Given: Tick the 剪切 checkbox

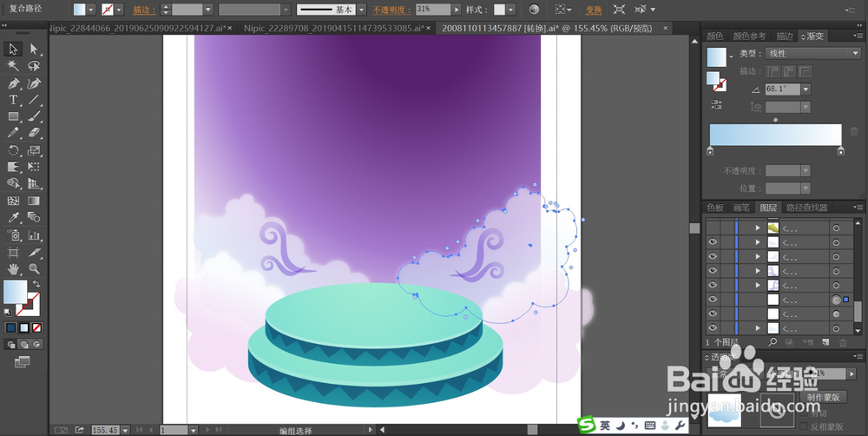Looking at the screenshot, I should pos(804,413).
